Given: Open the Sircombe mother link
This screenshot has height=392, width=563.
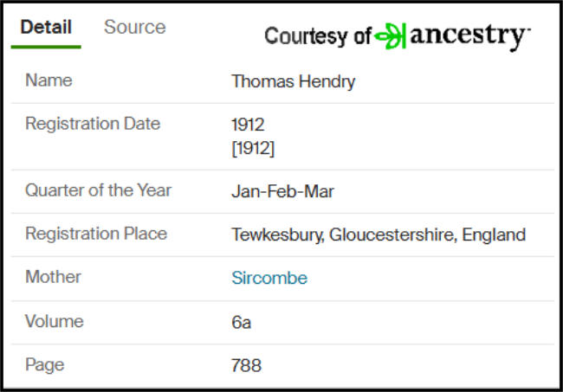Looking at the screenshot, I should [x=269, y=278].
